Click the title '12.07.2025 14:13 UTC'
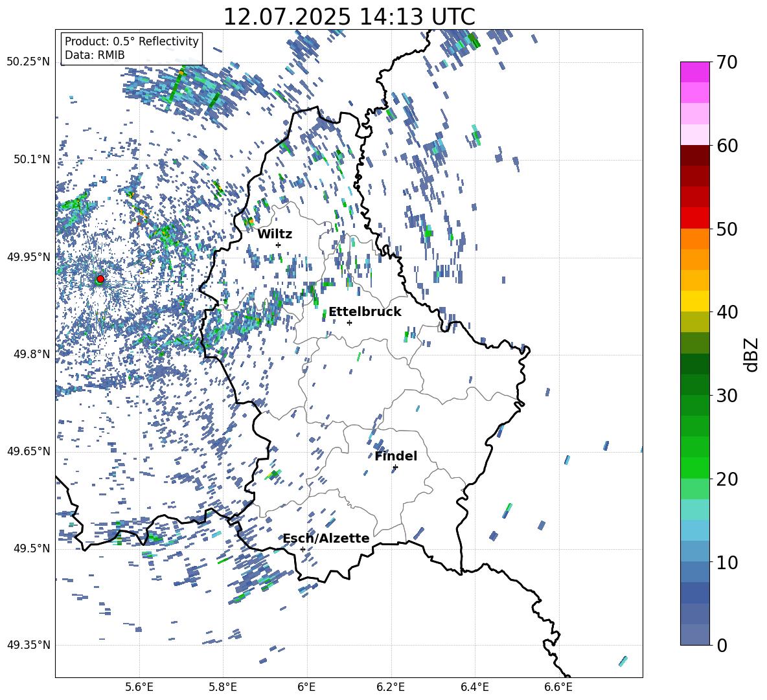Image resolution: width=767 pixels, height=700 pixels. [349, 17]
